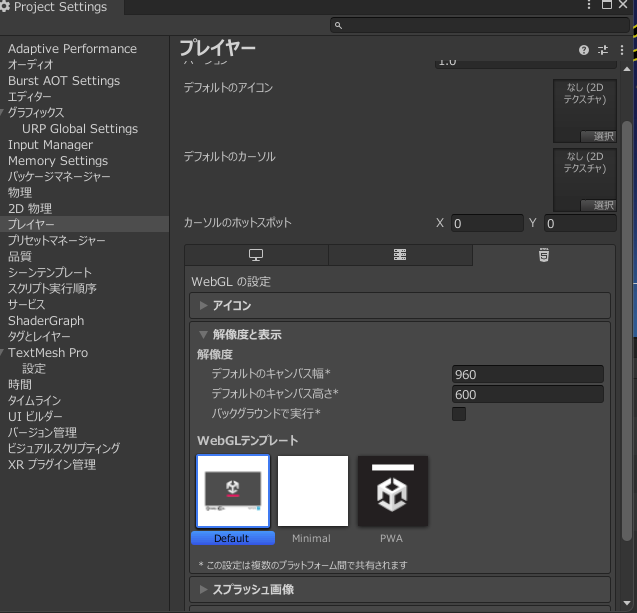Open ShaderGraph settings
The height and width of the screenshot is (613, 637).
[x=46, y=321]
